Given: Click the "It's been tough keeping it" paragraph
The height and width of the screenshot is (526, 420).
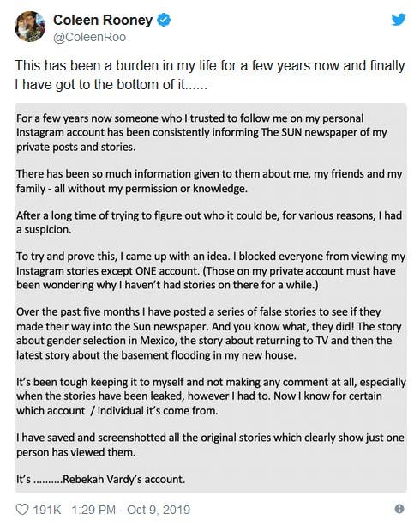Looking at the screenshot, I should click(x=211, y=396).
